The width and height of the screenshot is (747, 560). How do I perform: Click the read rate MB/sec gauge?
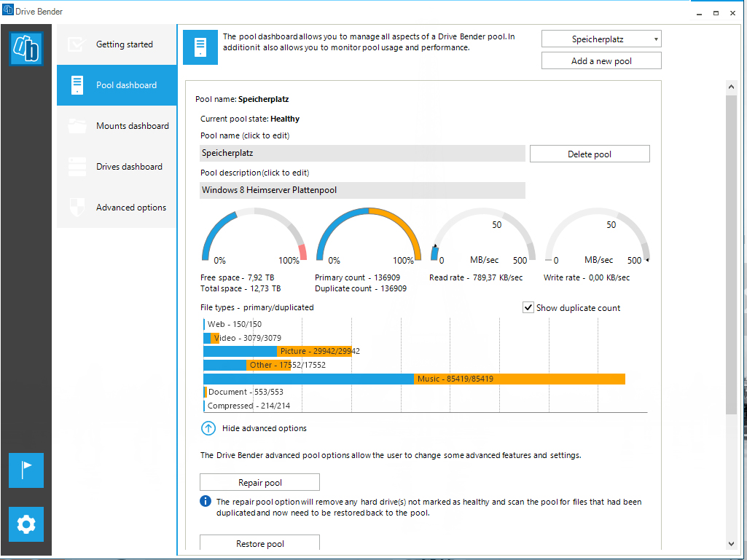tap(483, 234)
